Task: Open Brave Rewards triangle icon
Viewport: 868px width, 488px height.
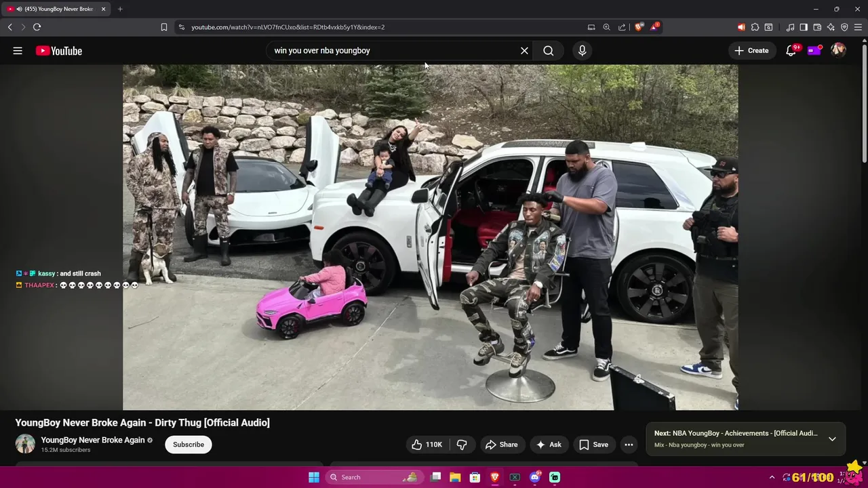Action: [654, 27]
